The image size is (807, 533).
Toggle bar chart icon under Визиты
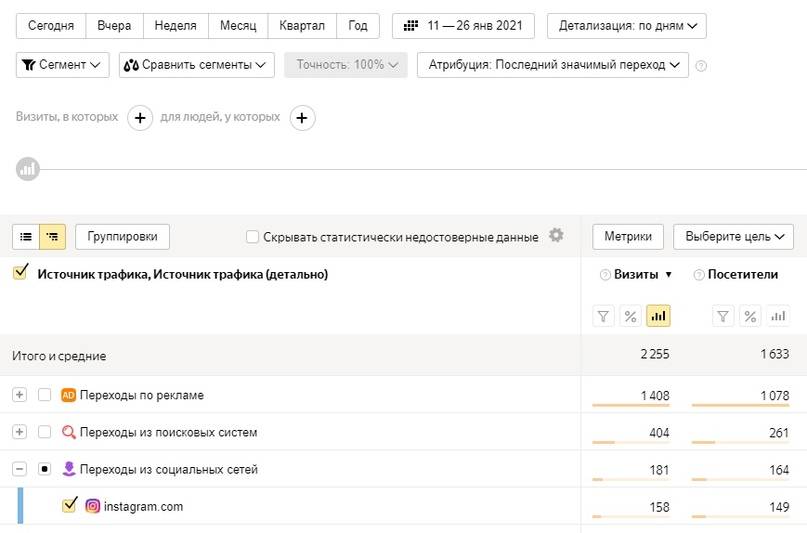coord(658,316)
